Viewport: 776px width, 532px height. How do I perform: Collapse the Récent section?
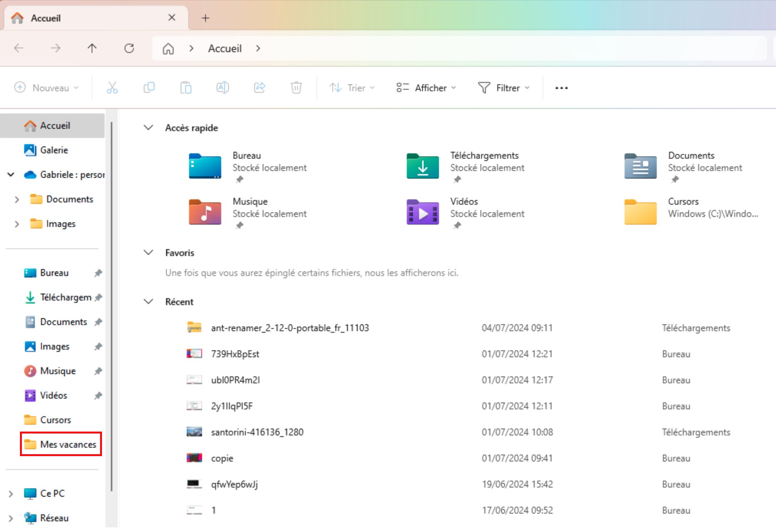point(148,301)
